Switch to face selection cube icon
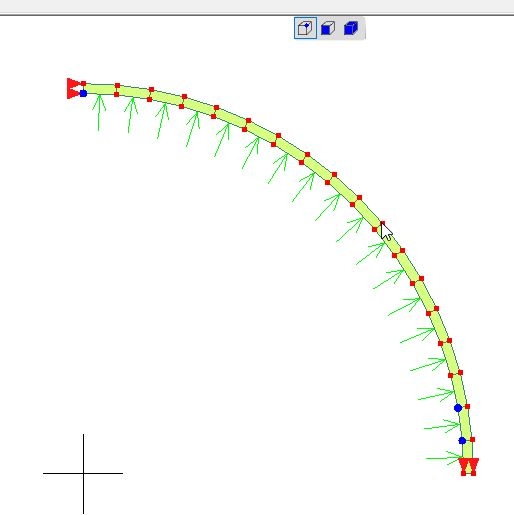 [328, 28]
